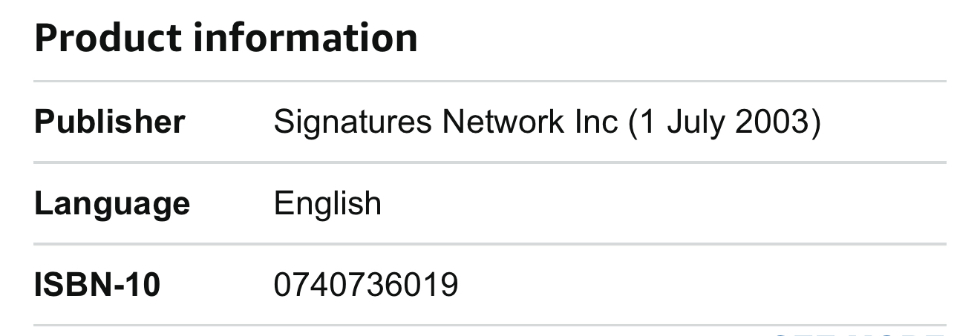The width and height of the screenshot is (980, 336).
Task: Click the divider line below the heading
Action: (x=490, y=81)
